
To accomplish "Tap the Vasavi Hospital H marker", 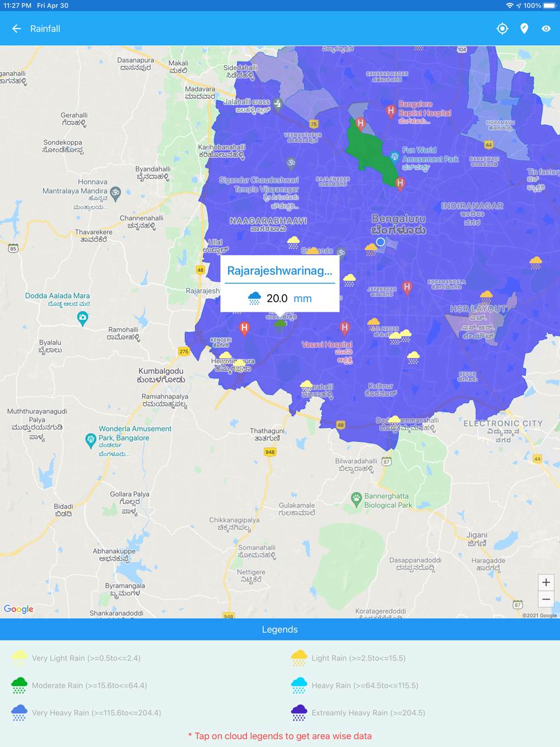I will pos(344,328).
